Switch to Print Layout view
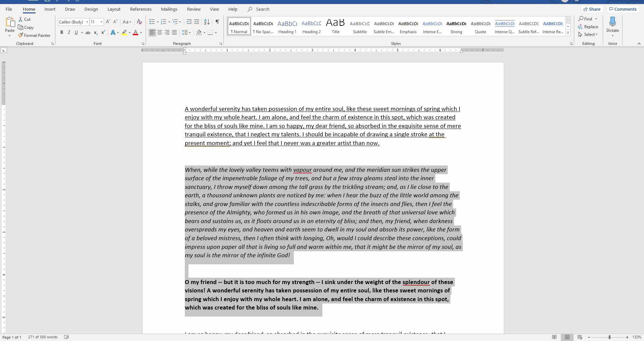 (567, 337)
